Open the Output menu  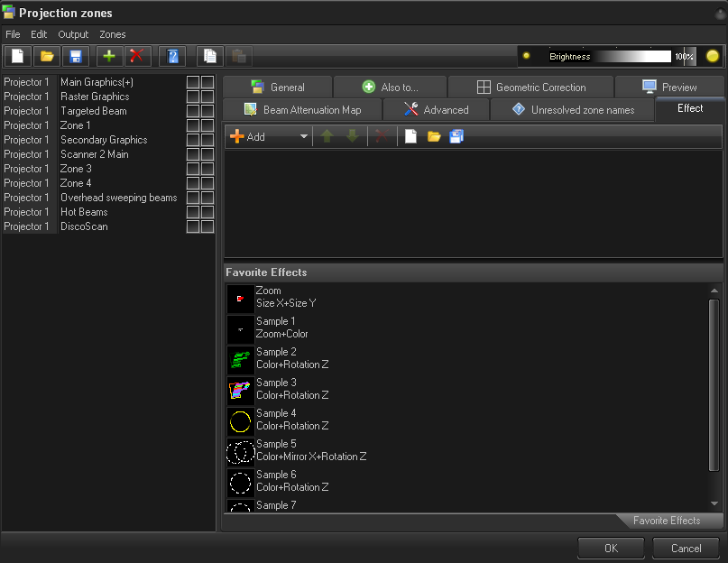pos(73,34)
